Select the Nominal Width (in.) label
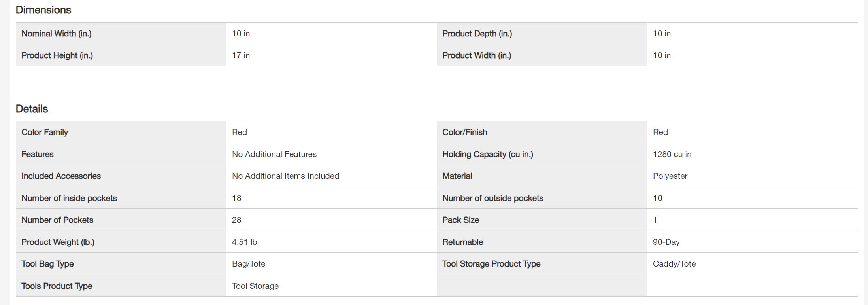This screenshot has width=868, height=305. tap(57, 34)
